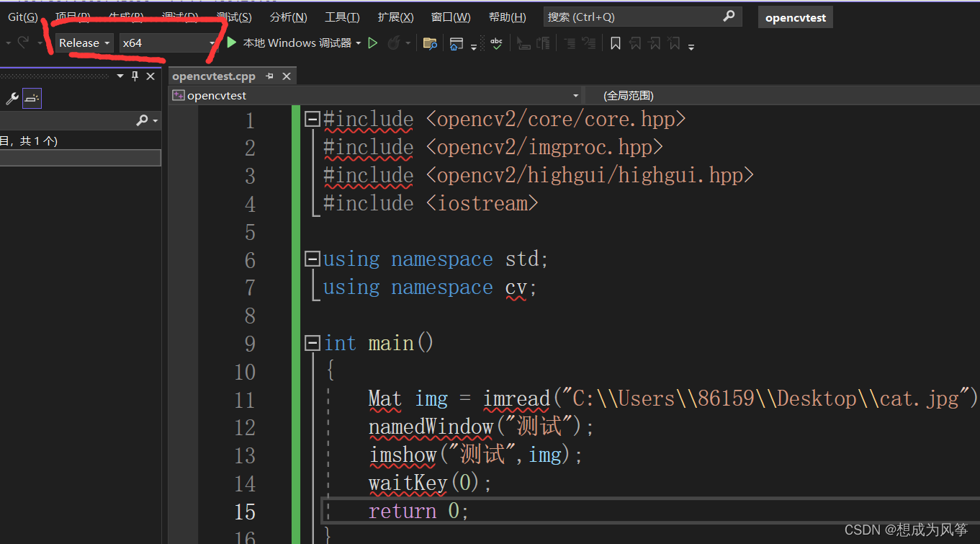Open the 窗口(W) menu
980x544 pixels.
click(x=451, y=17)
